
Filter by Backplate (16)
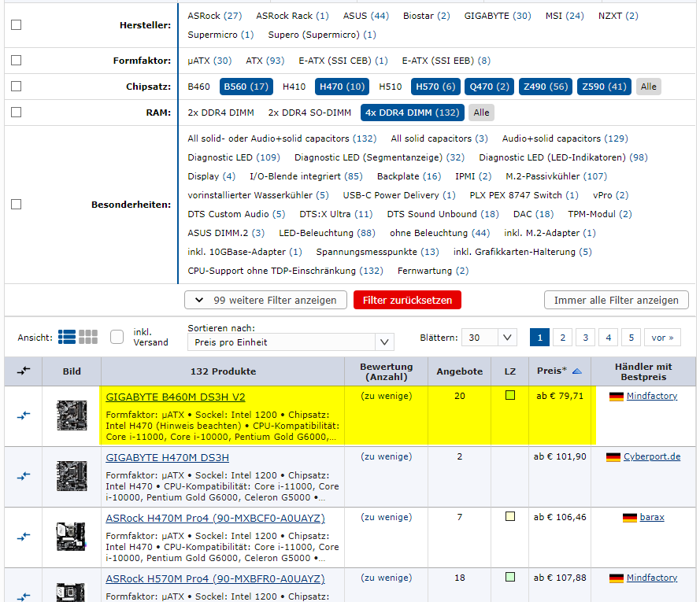point(409,176)
